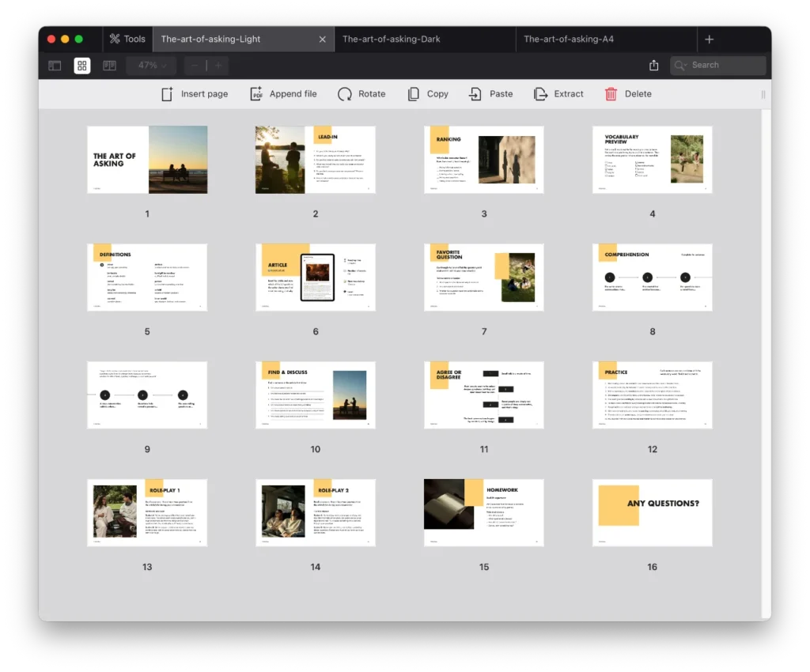Click the red Delete trash icon
The width and height of the screenshot is (810, 672).
coord(610,93)
